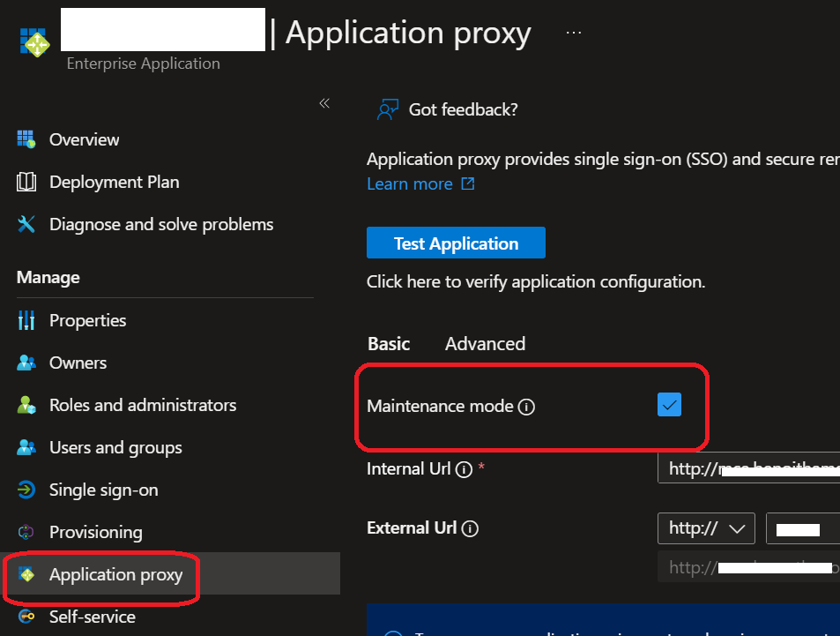Open the External Url protocol dropdown
Image resolution: width=840 pixels, height=636 pixels.
[x=706, y=528]
